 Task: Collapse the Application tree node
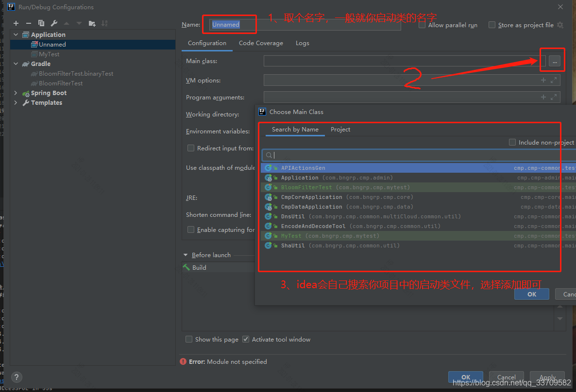[x=16, y=34]
